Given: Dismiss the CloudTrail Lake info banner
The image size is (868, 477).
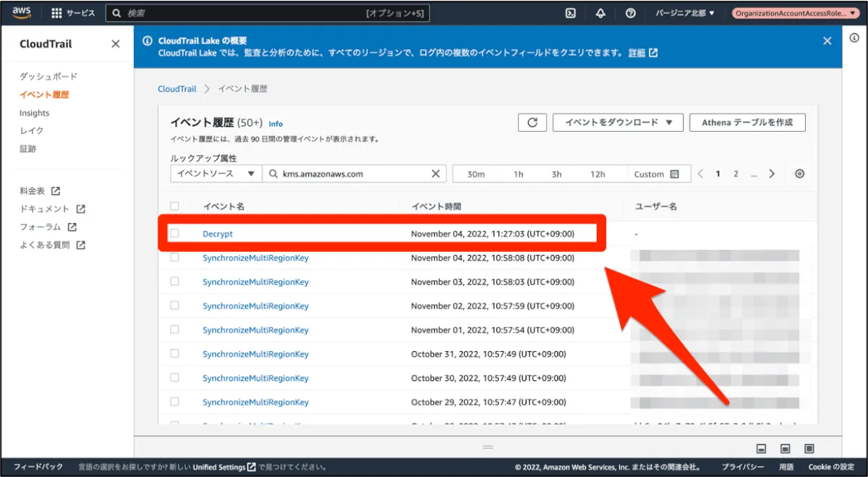Looking at the screenshot, I should pyautogui.click(x=827, y=41).
